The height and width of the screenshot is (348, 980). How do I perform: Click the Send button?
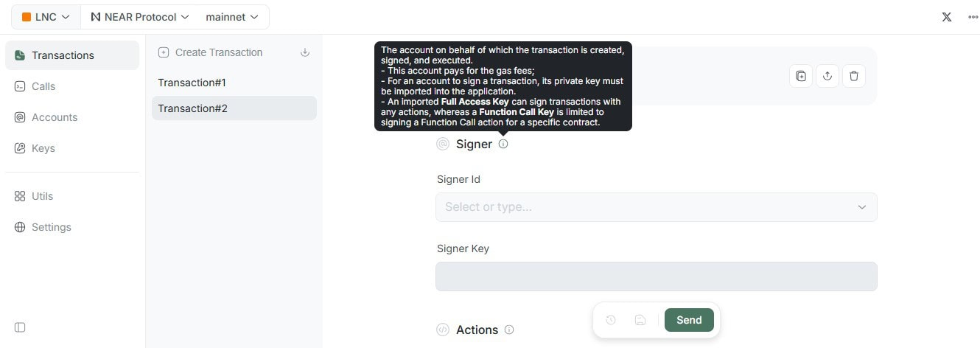pos(689,320)
